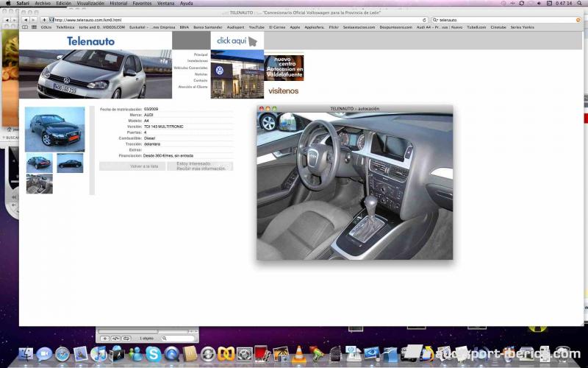The image size is (588, 368).
Task: Open the Favoritos menu
Action: point(142,3)
